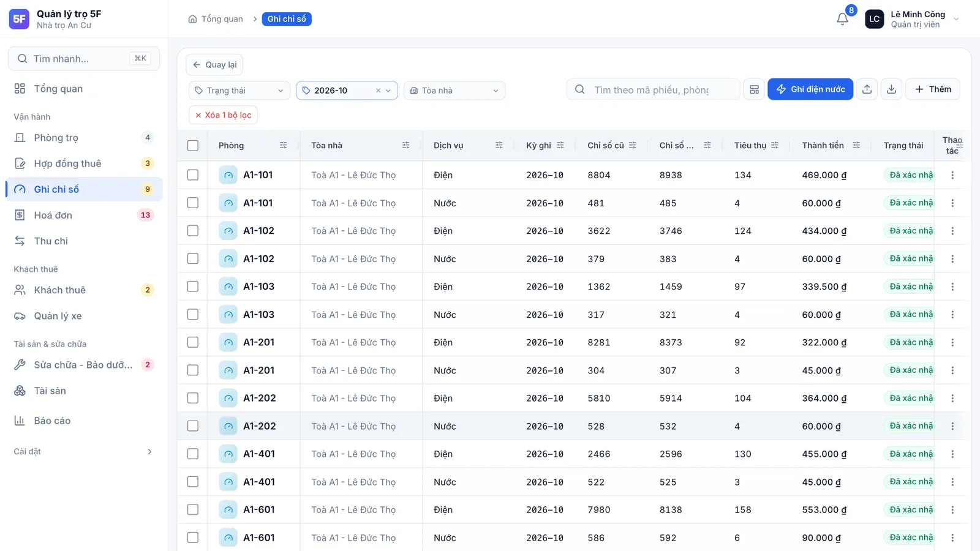
Task: Click the Quay lại button
Action: click(214, 65)
